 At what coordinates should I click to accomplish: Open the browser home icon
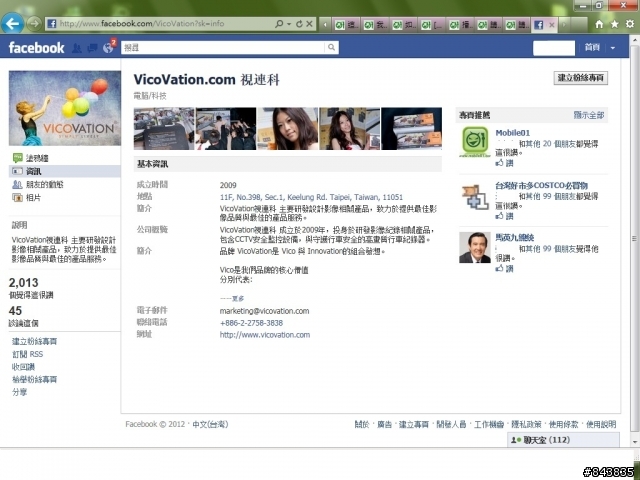coord(599,24)
